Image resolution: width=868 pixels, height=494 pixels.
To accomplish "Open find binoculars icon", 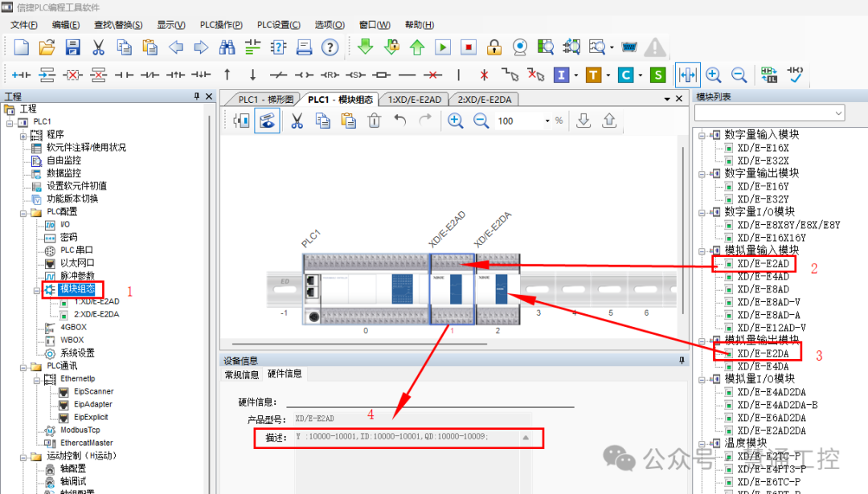I will coord(227,47).
